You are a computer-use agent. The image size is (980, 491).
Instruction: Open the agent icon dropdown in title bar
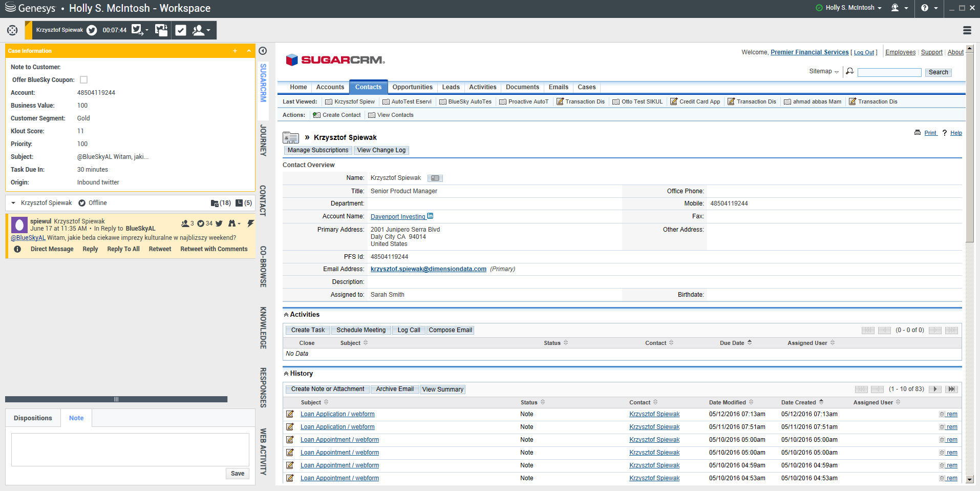point(900,8)
